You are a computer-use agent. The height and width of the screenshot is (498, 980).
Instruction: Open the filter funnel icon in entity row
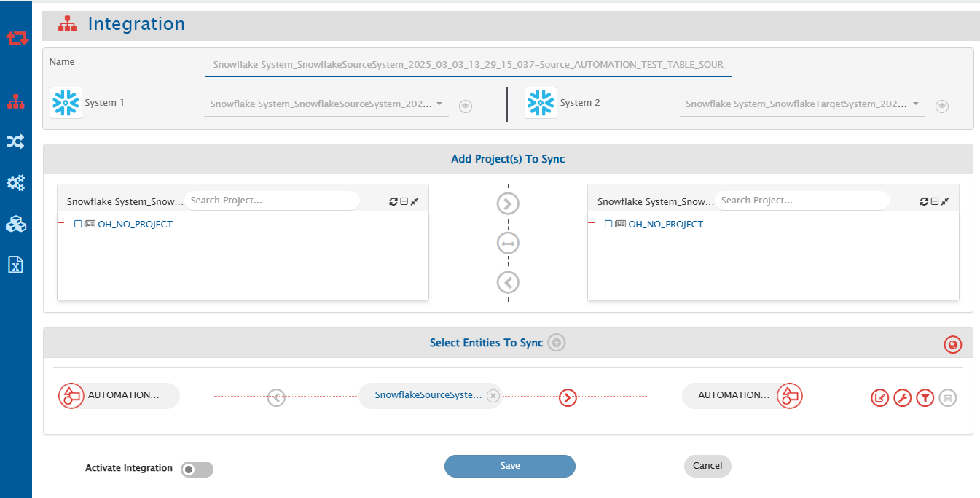(925, 398)
